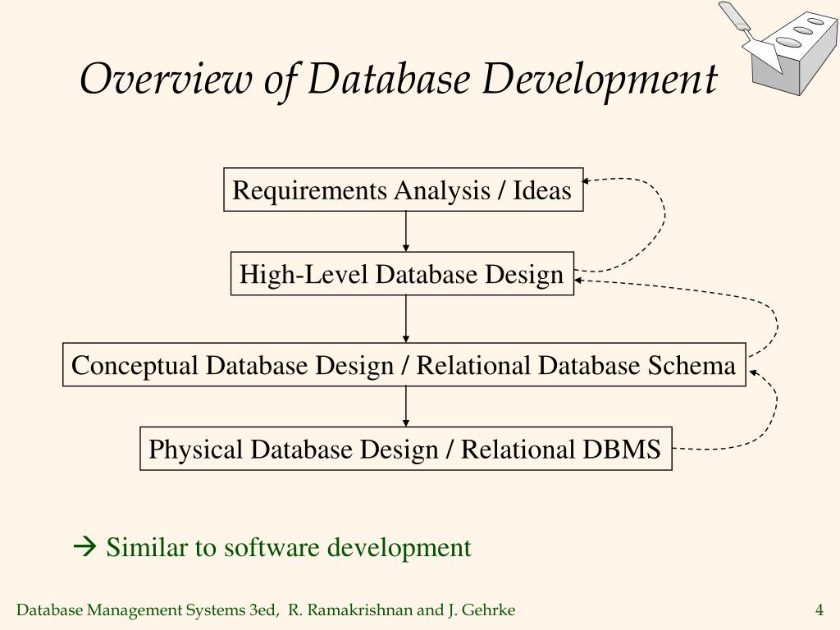Click the green arrow bullet before 'Similar'
Screen dimensions: 840x630
coord(84,547)
